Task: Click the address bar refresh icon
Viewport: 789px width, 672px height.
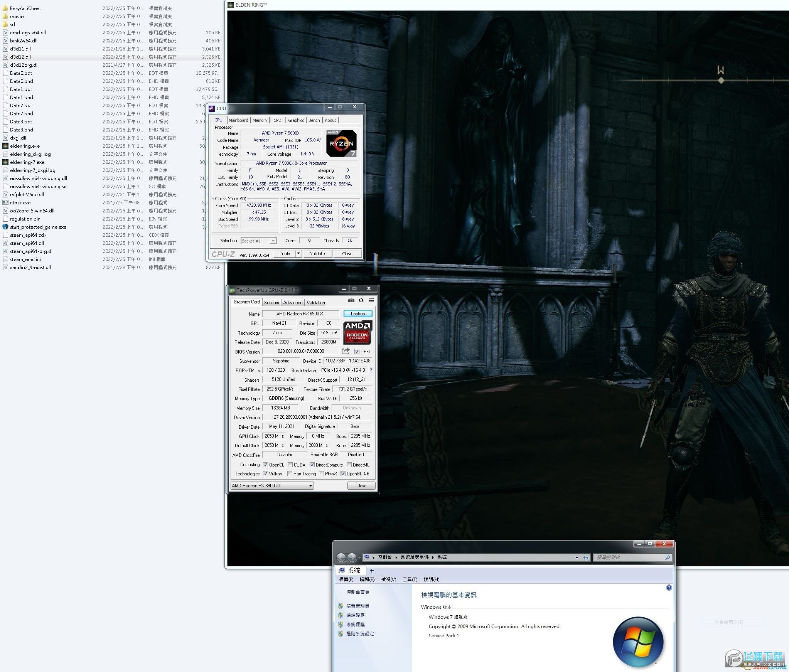Action: pos(586,557)
